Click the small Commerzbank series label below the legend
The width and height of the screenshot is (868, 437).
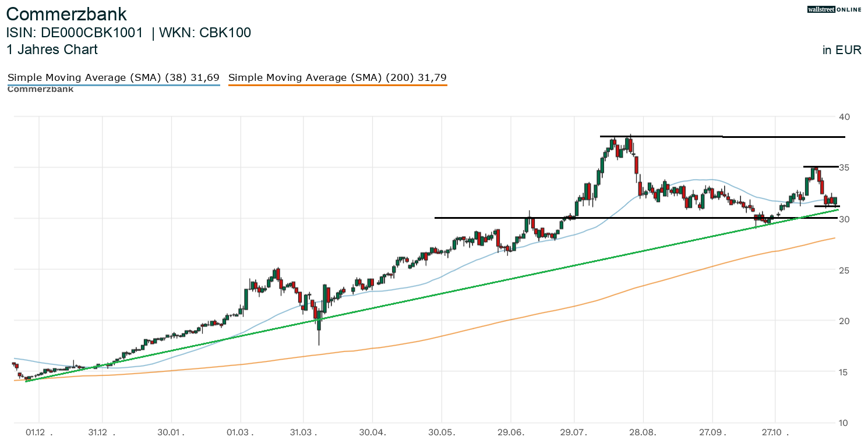coord(40,90)
